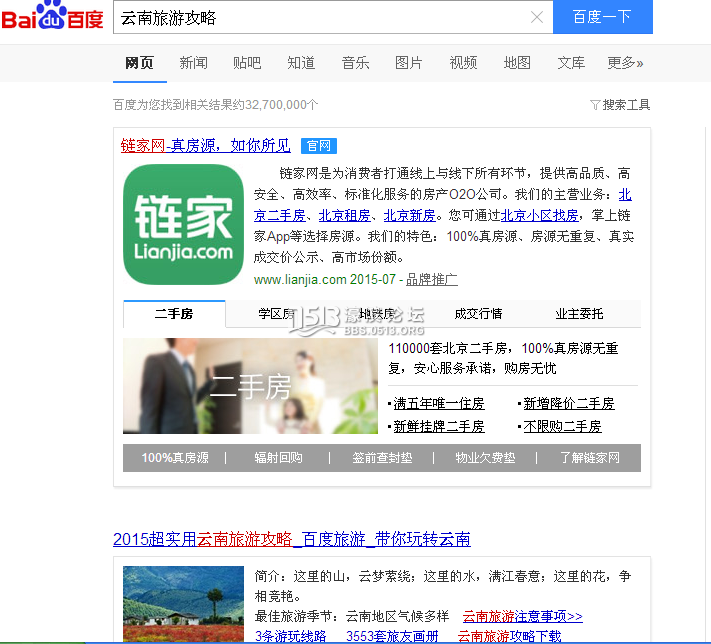
Task: Click 不限购二手房 link
Action: (563, 426)
